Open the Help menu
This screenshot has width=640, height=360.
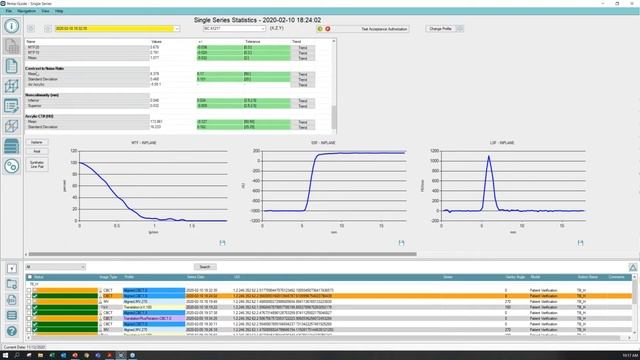click(59, 11)
